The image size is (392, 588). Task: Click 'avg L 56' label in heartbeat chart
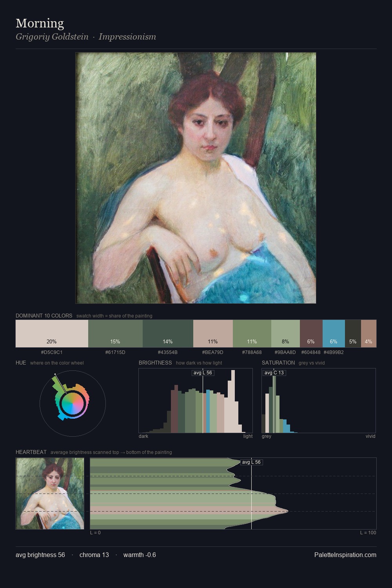(x=251, y=462)
